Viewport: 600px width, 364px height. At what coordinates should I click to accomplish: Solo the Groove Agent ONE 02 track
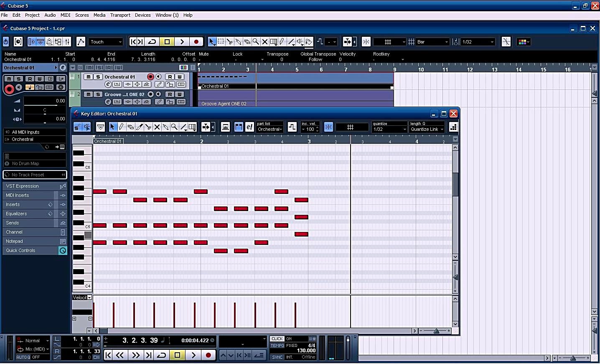pos(98,94)
